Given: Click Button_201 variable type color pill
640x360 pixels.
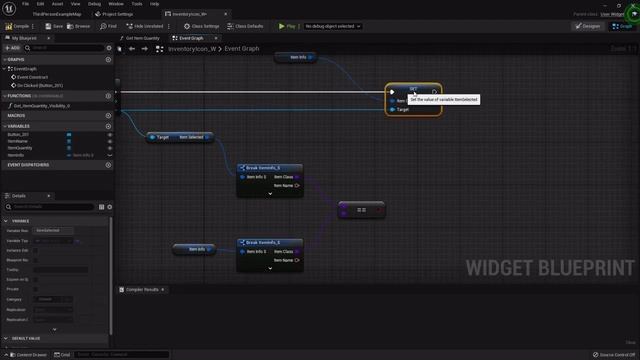Looking at the screenshot, I should (x=69, y=134).
